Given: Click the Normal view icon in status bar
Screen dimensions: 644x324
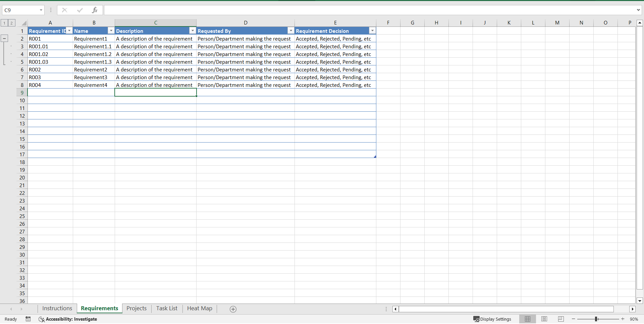Looking at the screenshot, I should pos(528,319).
